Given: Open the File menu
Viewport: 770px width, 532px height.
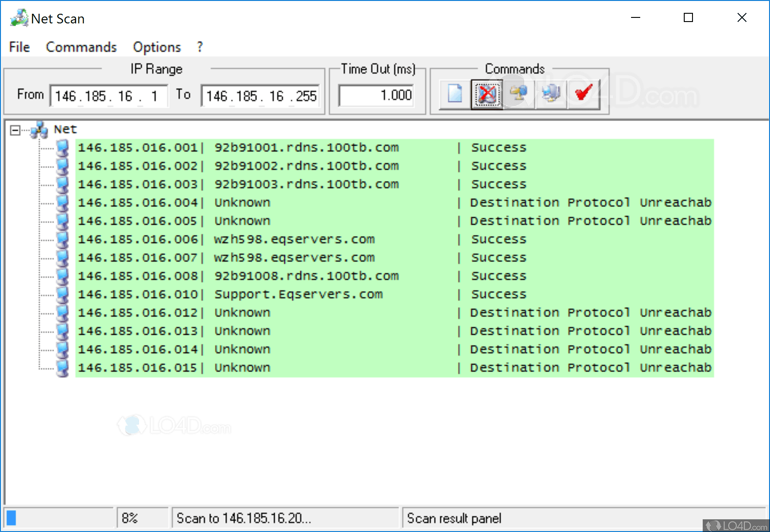Looking at the screenshot, I should (x=19, y=47).
